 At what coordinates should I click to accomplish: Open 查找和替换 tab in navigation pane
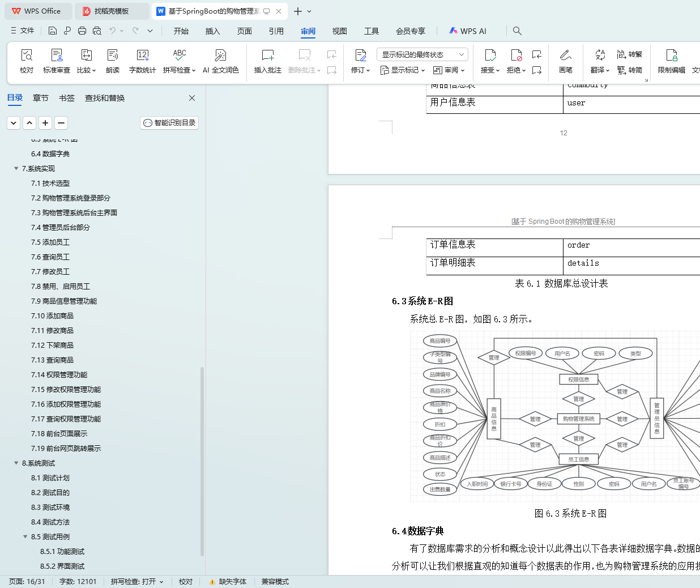[x=105, y=98]
